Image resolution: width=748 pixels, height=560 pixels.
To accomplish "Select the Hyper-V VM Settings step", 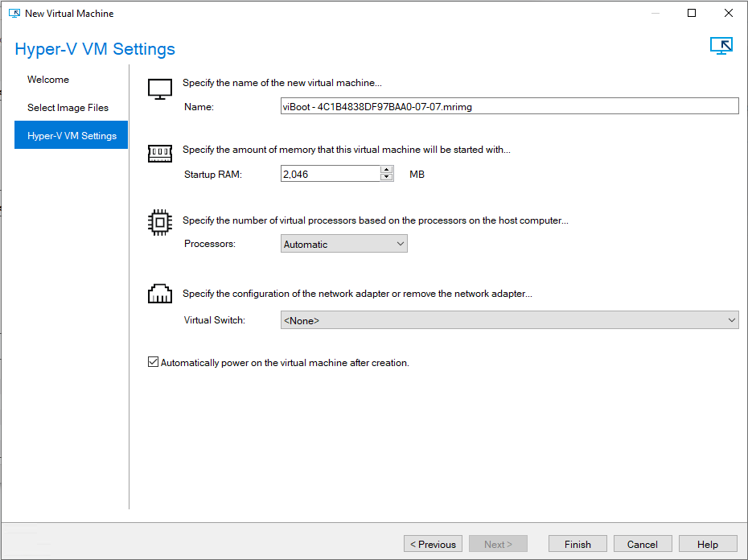I will click(x=72, y=136).
